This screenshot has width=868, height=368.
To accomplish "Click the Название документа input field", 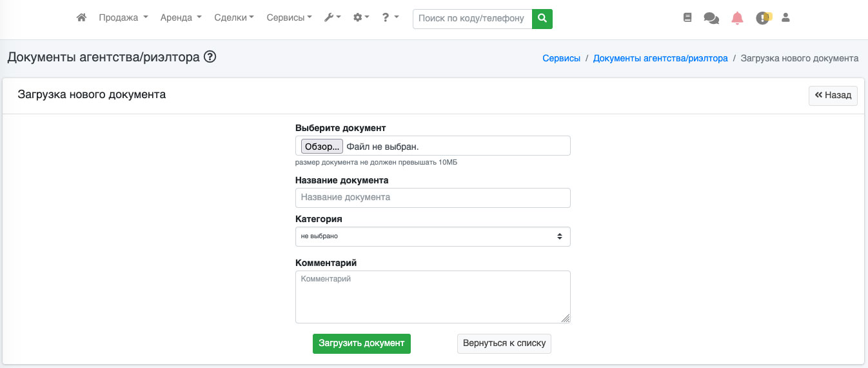I will tap(433, 198).
